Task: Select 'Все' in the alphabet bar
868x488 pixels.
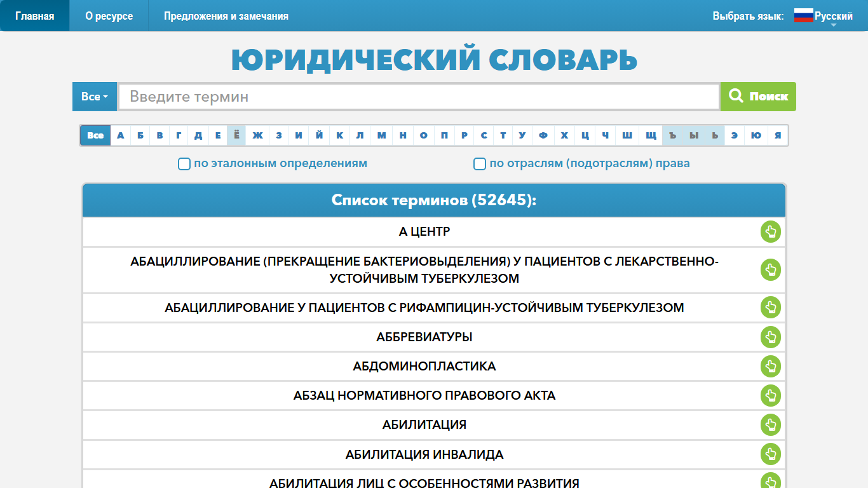Action: pos(95,135)
